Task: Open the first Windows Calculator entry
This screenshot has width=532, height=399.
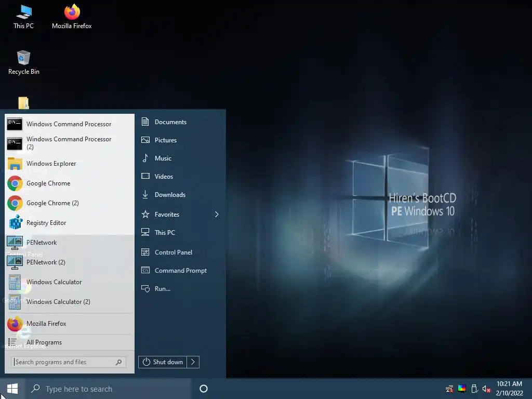Action: [x=69, y=282]
